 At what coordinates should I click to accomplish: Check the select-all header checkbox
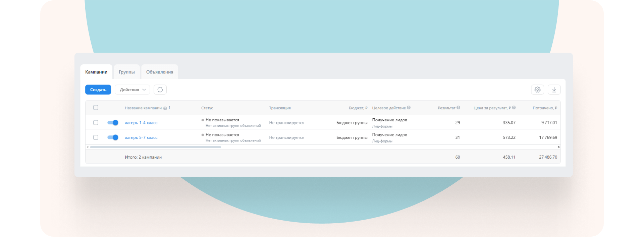96,108
